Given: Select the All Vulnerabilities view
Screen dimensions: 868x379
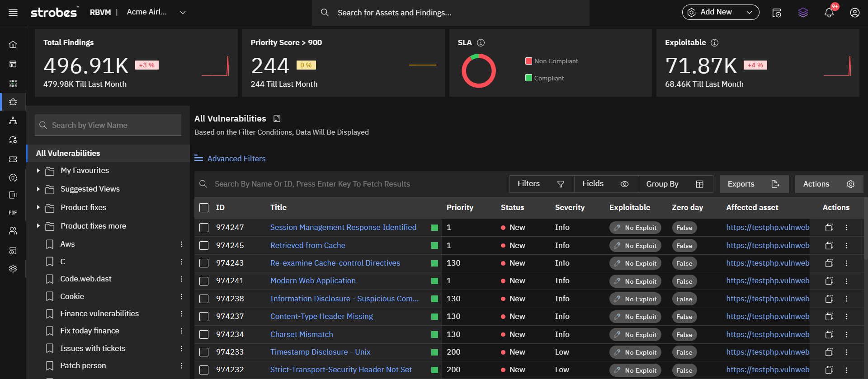Looking at the screenshot, I should coord(108,153).
